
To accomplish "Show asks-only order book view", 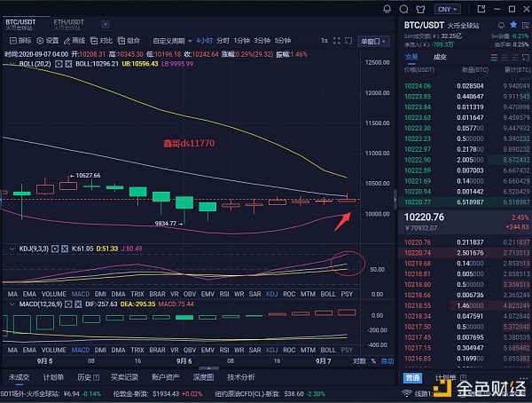I will pyautogui.click(x=515, y=58).
